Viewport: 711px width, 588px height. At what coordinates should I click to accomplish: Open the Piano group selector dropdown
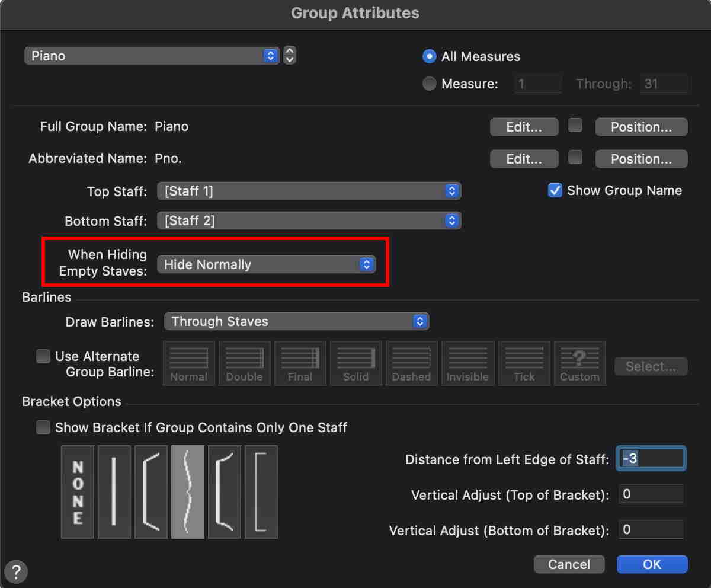(x=152, y=56)
